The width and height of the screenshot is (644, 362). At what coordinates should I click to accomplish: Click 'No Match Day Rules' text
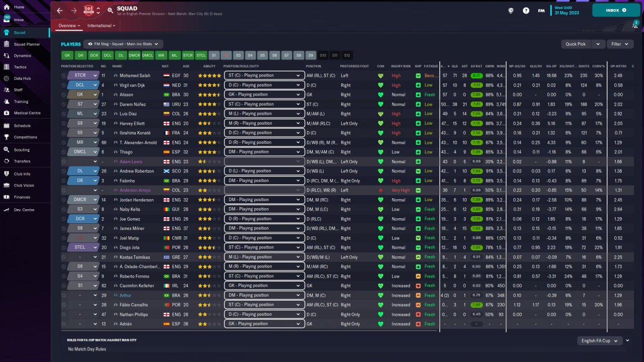click(x=87, y=349)
